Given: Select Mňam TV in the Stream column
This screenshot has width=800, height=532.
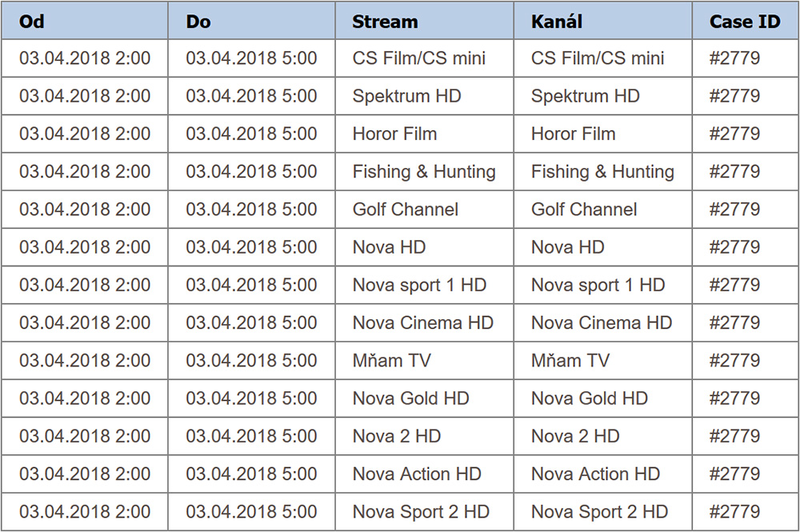Looking at the screenshot, I should [x=391, y=361].
